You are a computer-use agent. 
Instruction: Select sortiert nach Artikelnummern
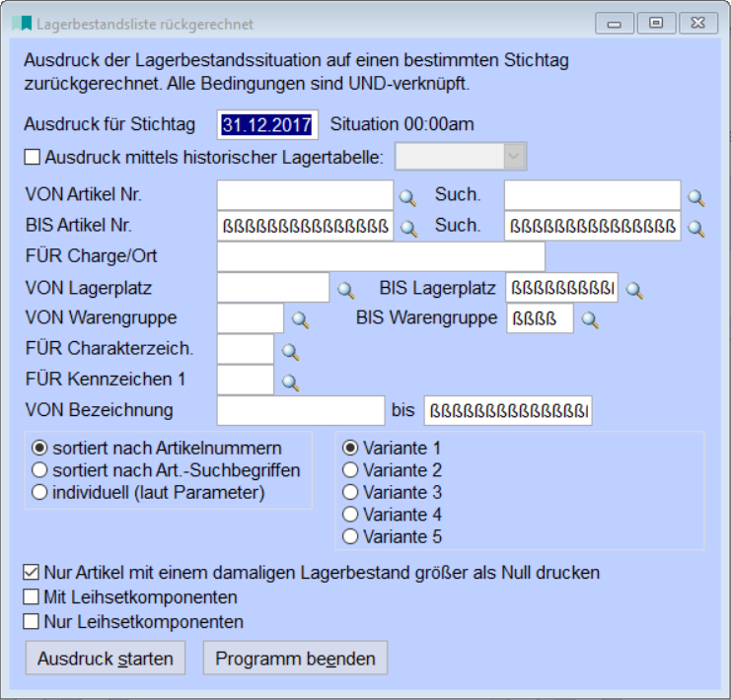(39, 448)
